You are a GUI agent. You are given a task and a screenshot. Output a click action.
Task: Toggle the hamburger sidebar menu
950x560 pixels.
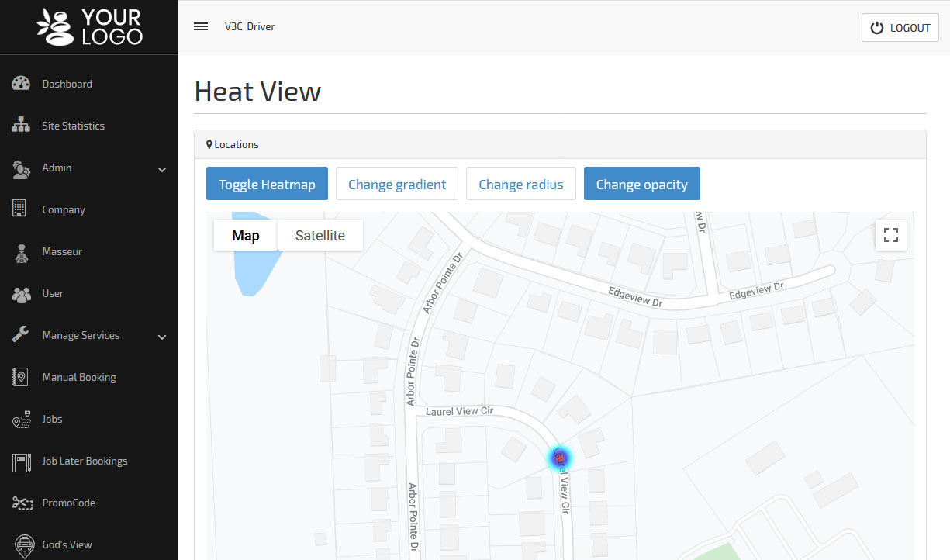[201, 26]
